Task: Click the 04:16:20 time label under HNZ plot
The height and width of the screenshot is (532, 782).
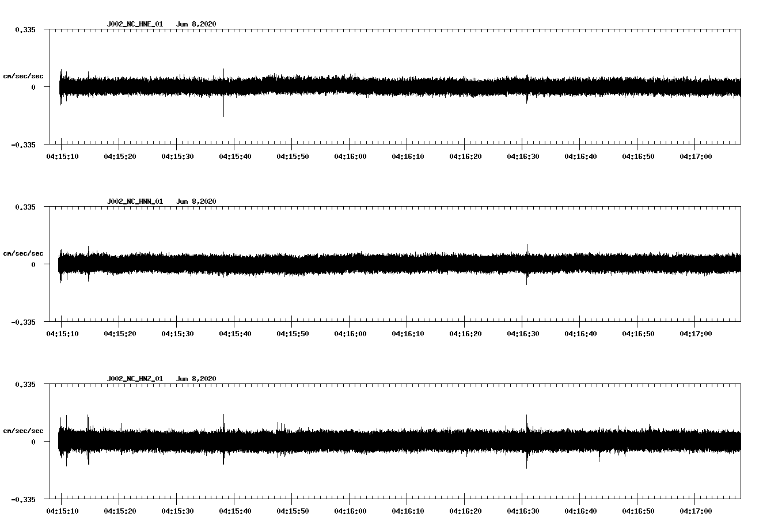Action: point(465,511)
